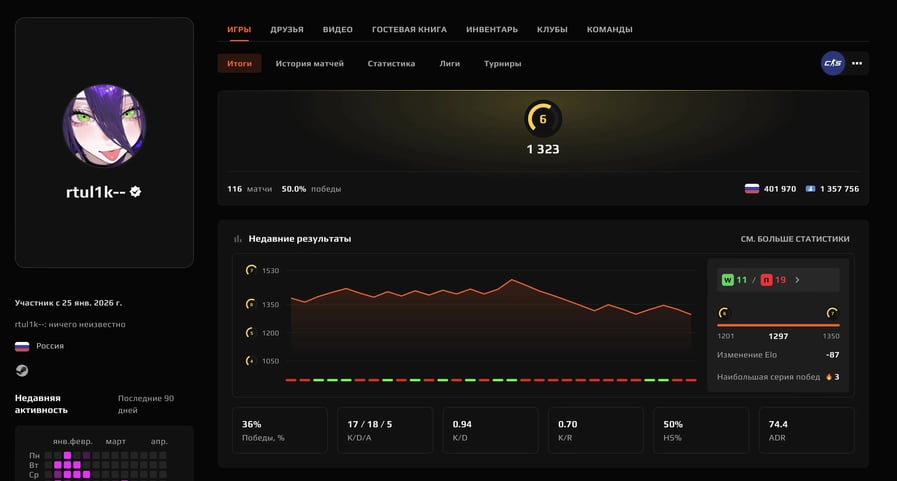The width and height of the screenshot is (897, 481).
Task: Click the level 7 badge on Elo bar
Action: pos(832,313)
